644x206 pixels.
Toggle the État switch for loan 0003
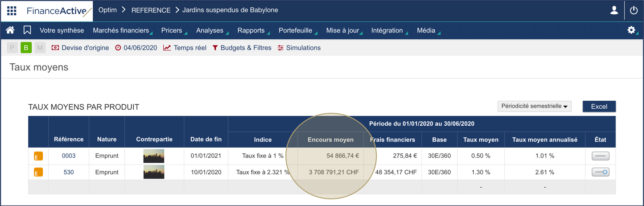[600, 156]
